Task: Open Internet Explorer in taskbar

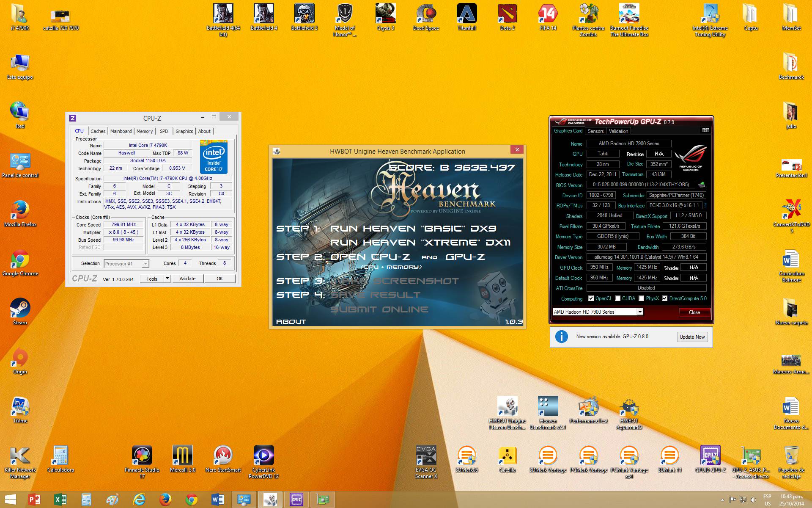Action: pos(139,500)
